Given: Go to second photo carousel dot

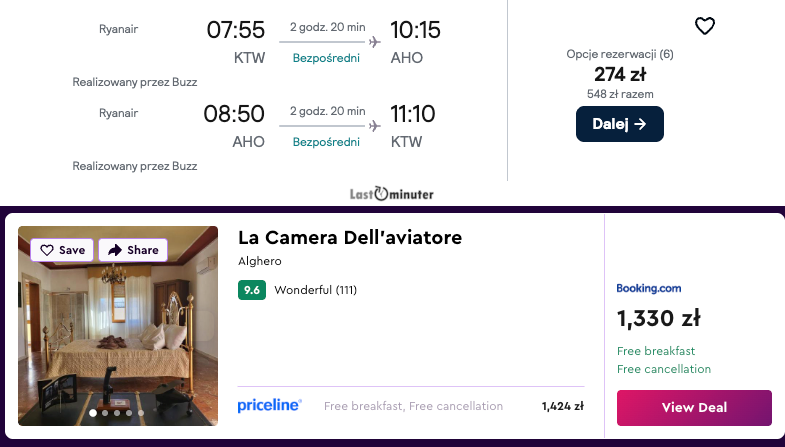Looking at the screenshot, I should click(x=105, y=412).
